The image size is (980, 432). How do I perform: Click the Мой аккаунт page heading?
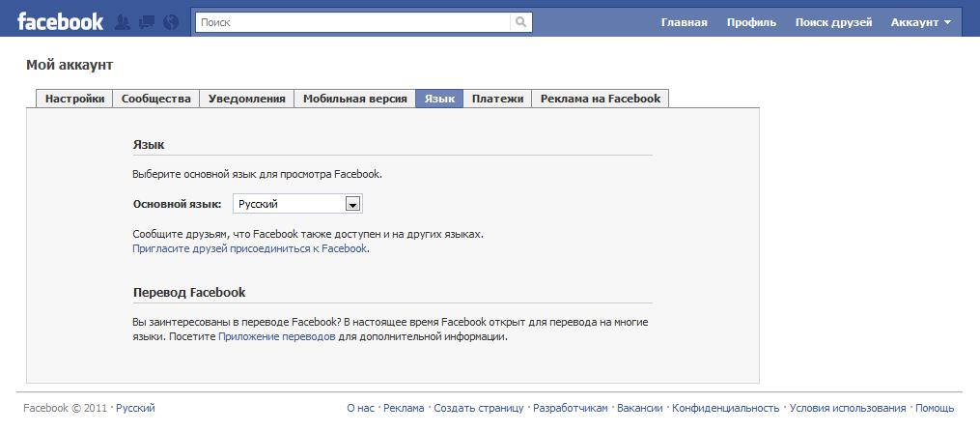point(70,65)
